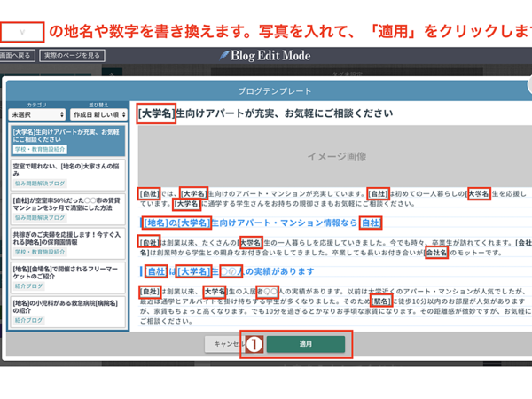Open the カテゴリ dropdown showing 未選択
The width and height of the screenshot is (532, 399).
coord(36,114)
